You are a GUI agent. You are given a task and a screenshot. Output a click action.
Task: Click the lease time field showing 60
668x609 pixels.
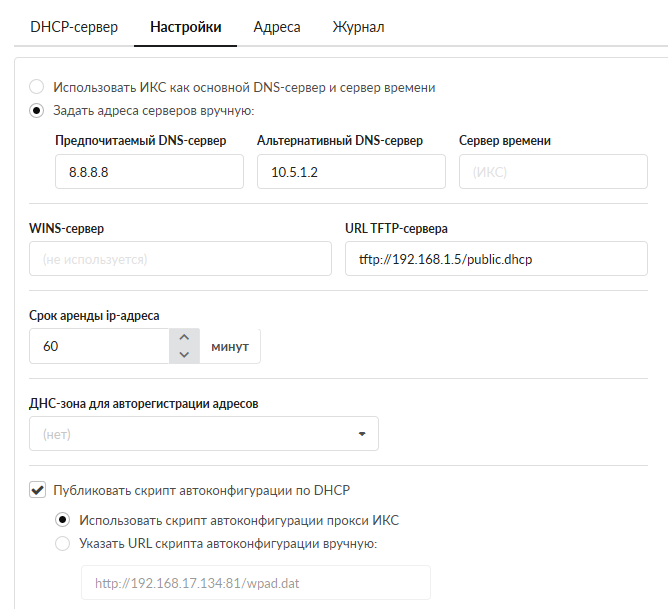(98, 346)
